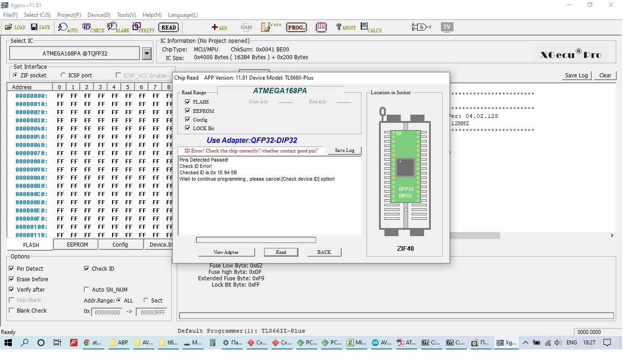Viewport: 634px width, 364px height.
Task: Switch to the Config tab
Action: (x=120, y=245)
